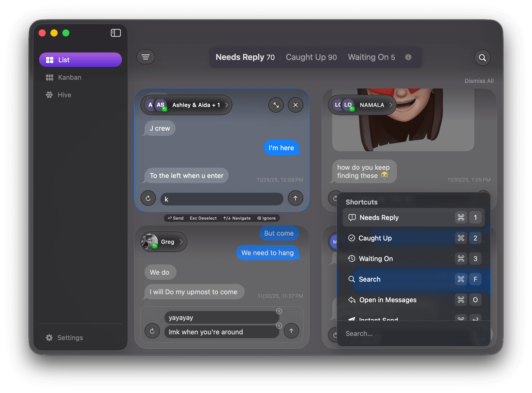Click the Dismiss All link
The height and width of the screenshot is (393, 532).
[479, 81]
